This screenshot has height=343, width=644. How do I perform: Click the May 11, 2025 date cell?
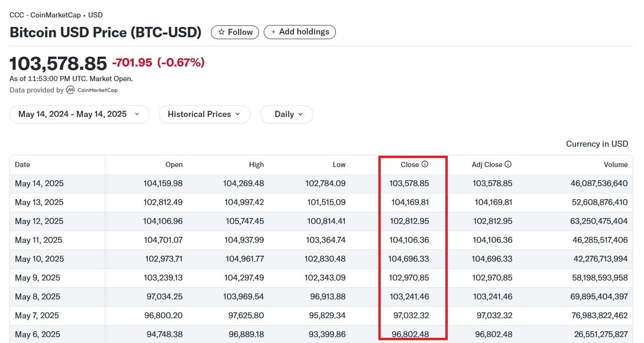[39, 240]
